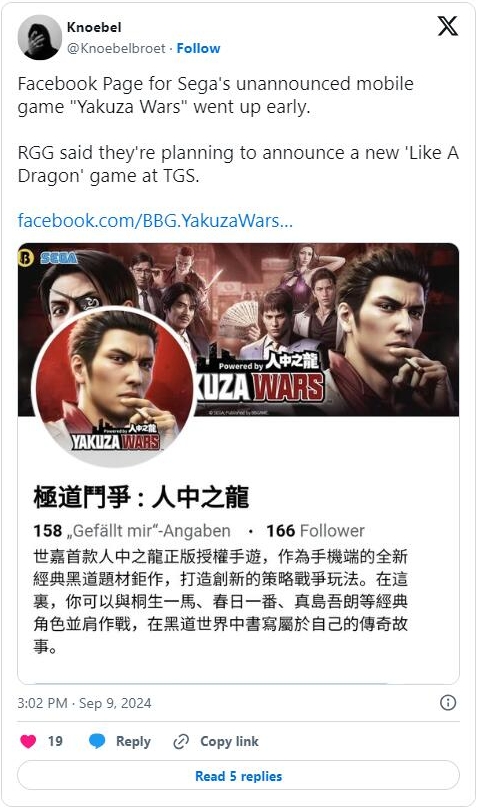Image resolution: width=480 pixels, height=810 pixels.
Task: Open the 3:02 PM · Sep 9, 2024 timestamp
Action: pos(84,703)
